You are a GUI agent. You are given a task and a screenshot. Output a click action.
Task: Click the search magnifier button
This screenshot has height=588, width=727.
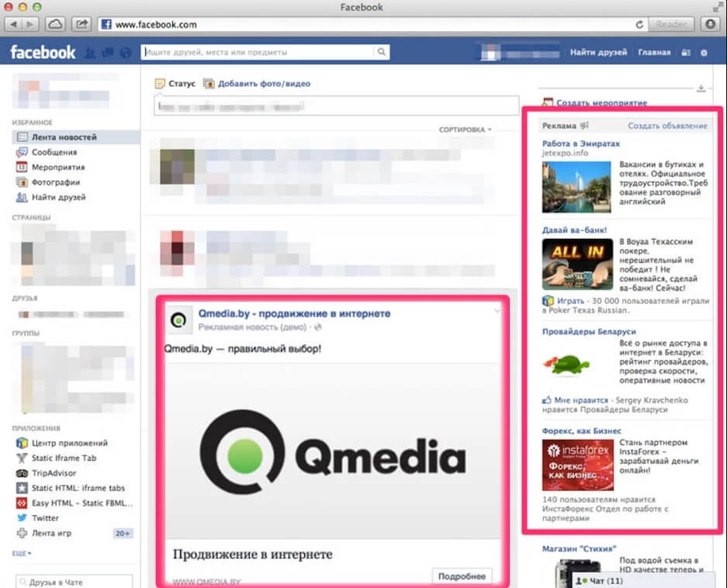point(381,52)
